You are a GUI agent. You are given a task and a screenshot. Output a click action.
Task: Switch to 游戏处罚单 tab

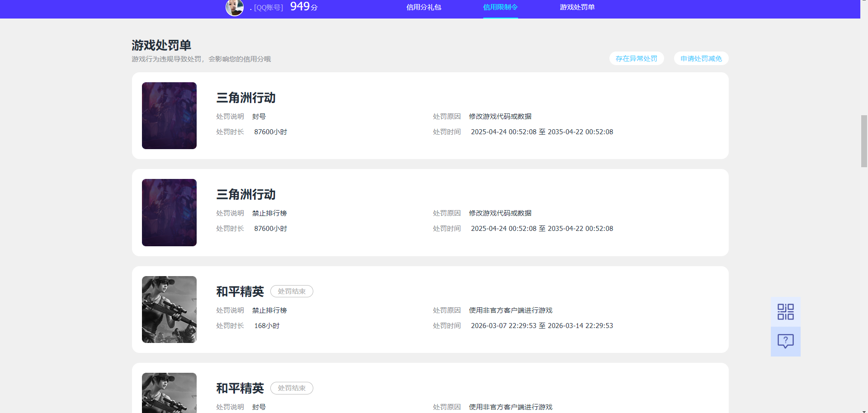(577, 7)
